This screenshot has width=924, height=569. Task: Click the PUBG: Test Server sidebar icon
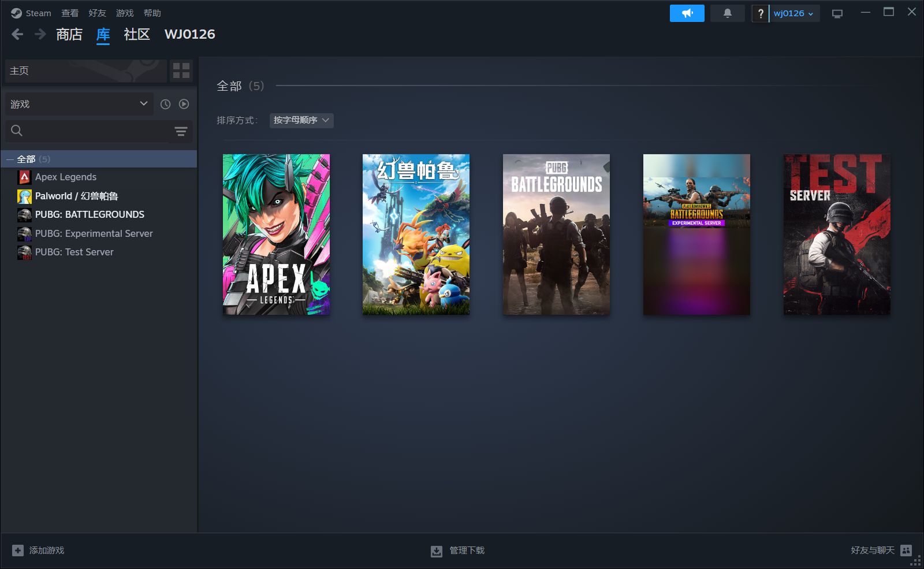(24, 252)
